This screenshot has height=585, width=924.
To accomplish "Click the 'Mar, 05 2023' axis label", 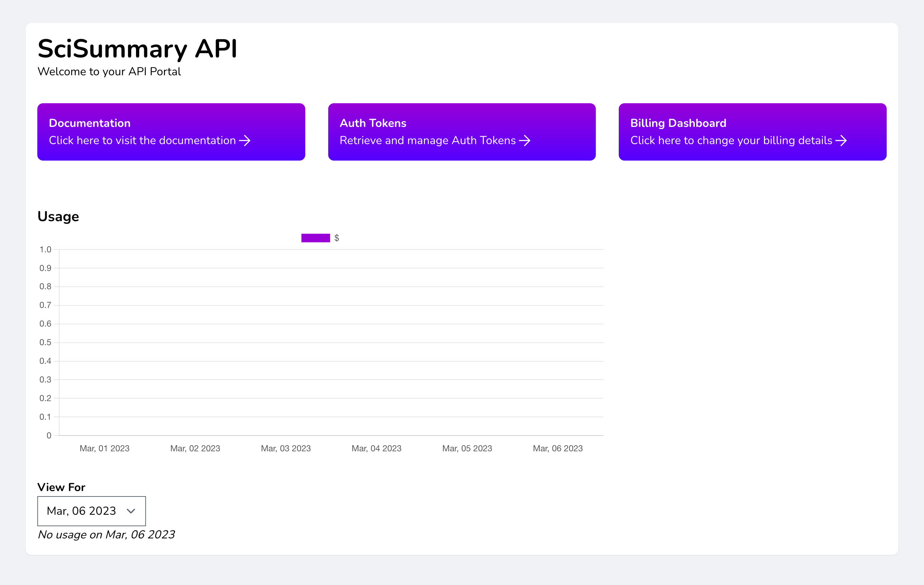I will (x=467, y=448).
